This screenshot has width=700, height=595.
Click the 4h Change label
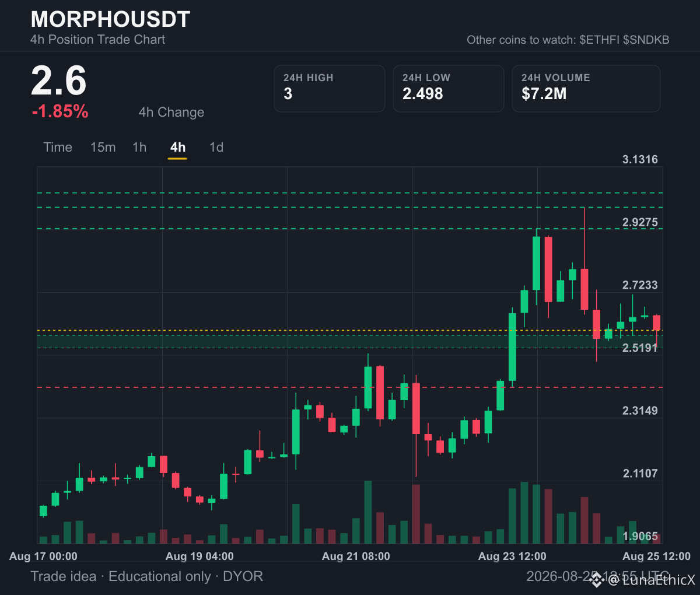coord(171,112)
